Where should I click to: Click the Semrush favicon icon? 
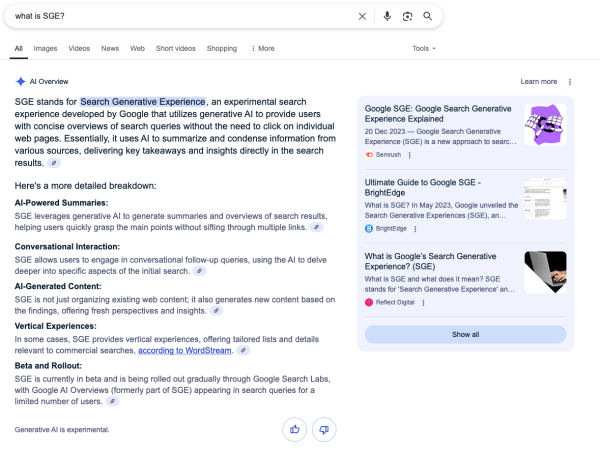coord(369,155)
